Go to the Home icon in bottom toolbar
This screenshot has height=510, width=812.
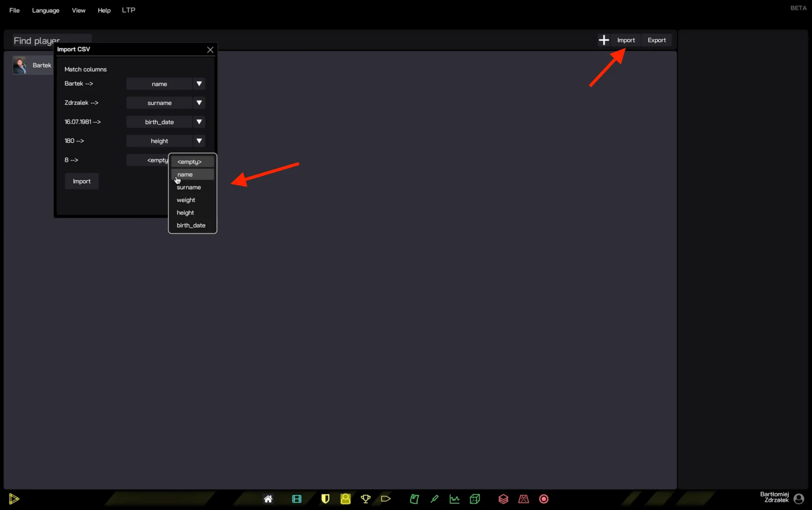268,499
